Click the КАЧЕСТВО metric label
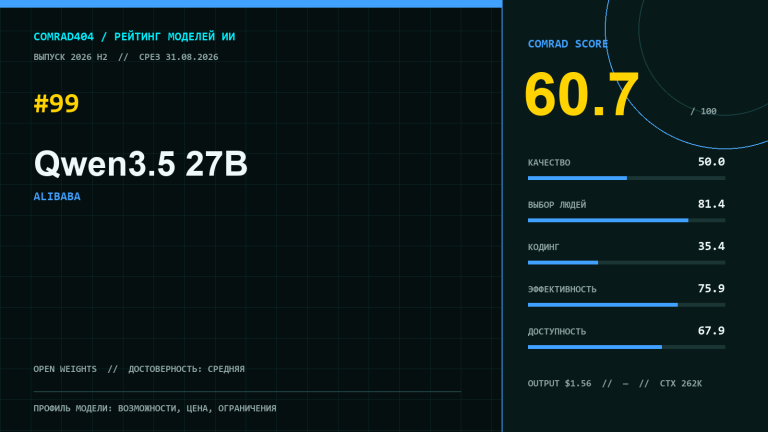Image resolution: width=768 pixels, height=432 pixels. point(549,163)
